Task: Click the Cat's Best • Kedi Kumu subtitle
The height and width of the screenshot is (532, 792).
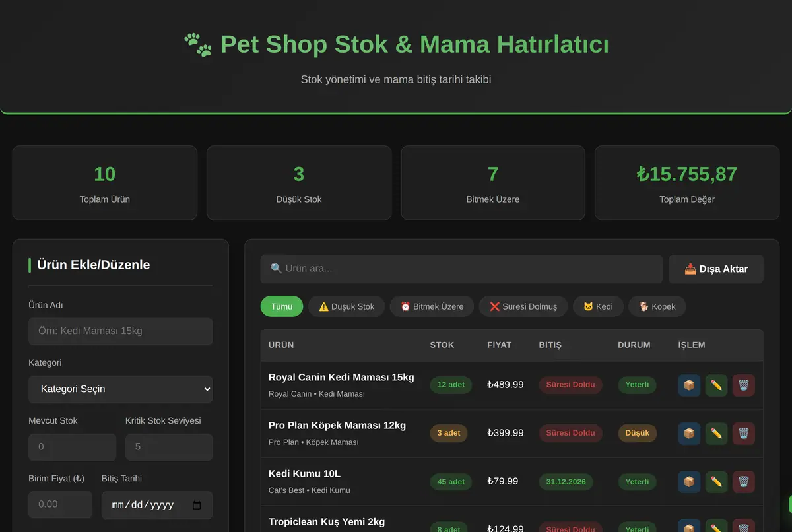Action: [x=310, y=490]
